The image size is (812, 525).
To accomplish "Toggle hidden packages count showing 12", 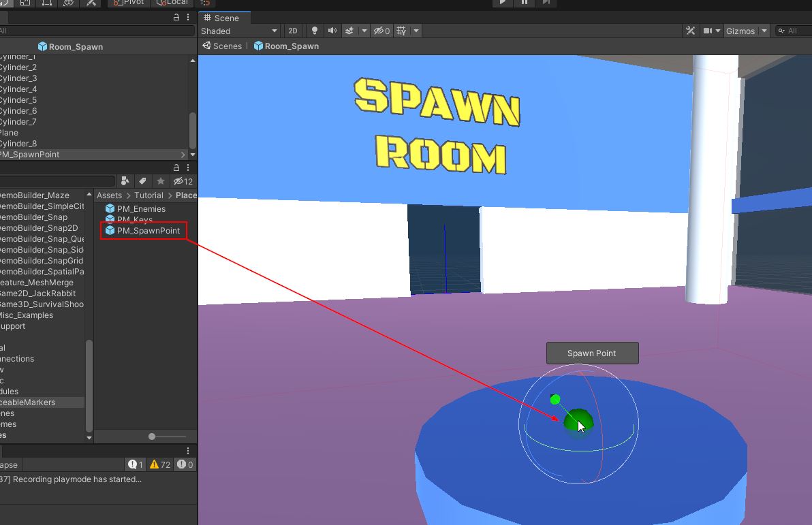I will pyautogui.click(x=183, y=181).
